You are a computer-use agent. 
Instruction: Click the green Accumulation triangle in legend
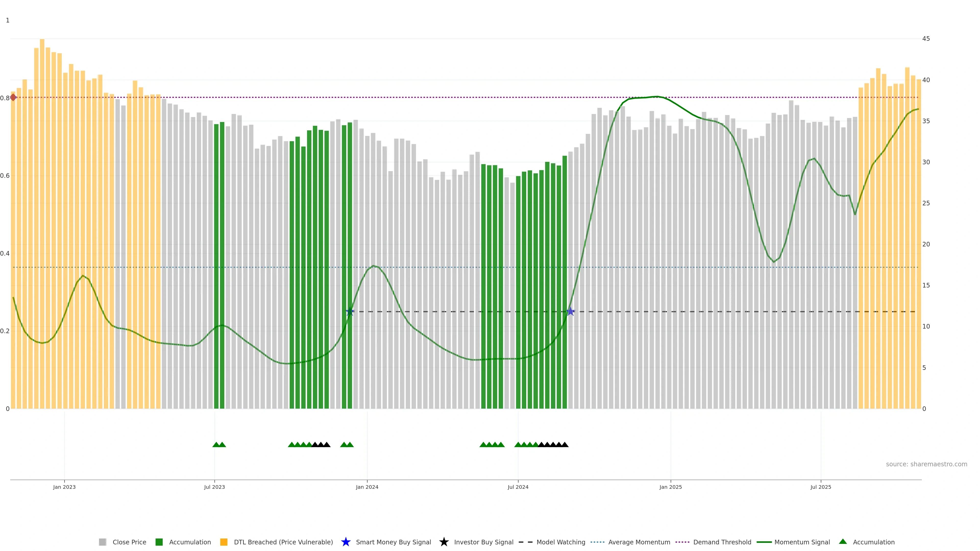pyautogui.click(x=843, y=542)
